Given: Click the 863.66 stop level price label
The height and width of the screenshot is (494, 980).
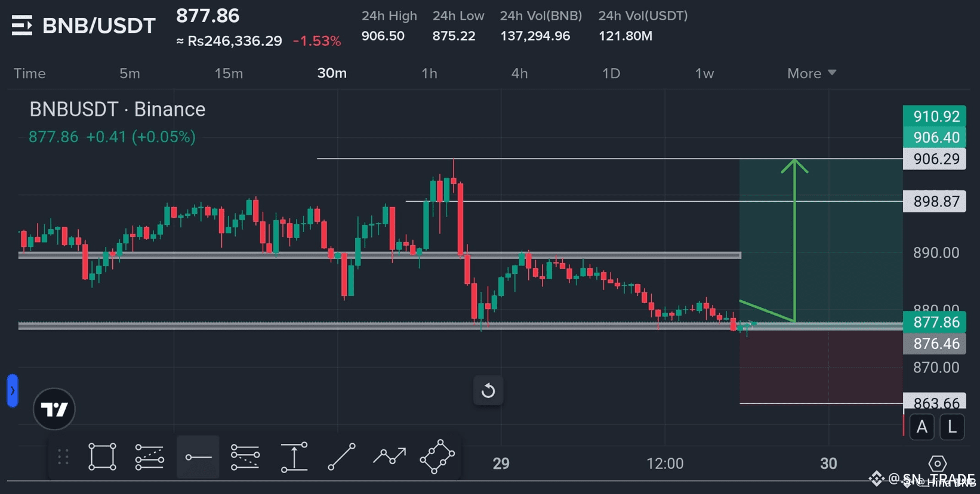Looking at the screenshot, I should 935,402.
